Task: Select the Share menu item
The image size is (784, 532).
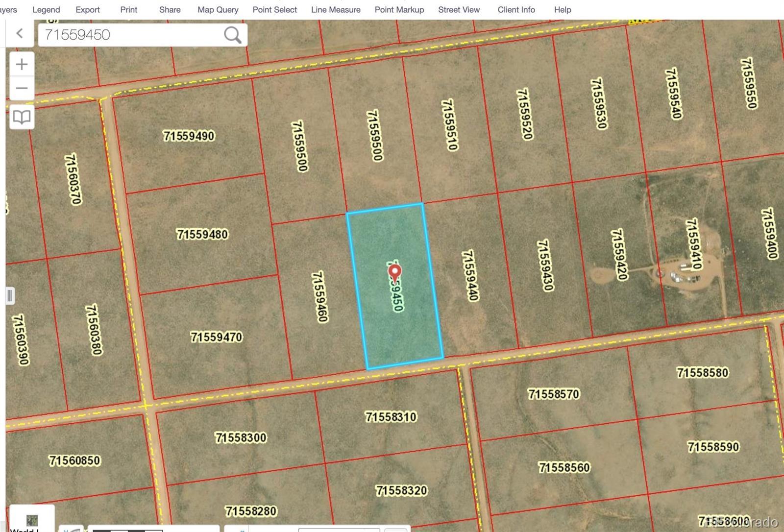Action: (170, 10)
